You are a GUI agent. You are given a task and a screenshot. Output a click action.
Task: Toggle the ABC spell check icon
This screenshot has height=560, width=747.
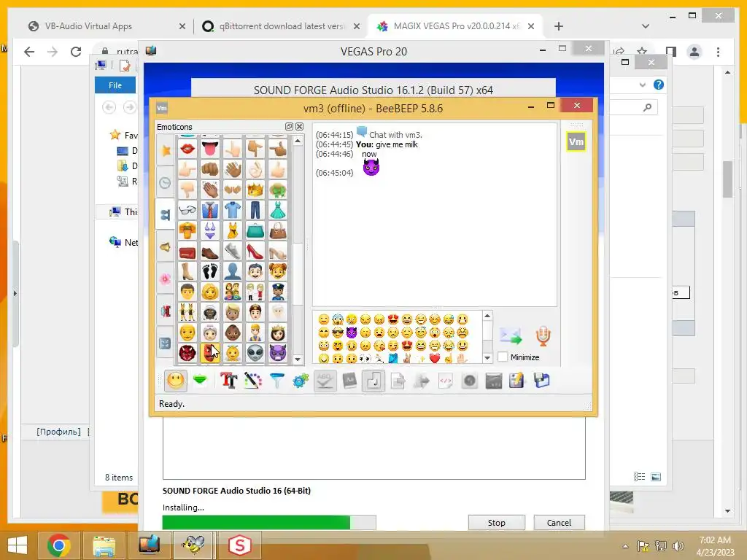325,381
